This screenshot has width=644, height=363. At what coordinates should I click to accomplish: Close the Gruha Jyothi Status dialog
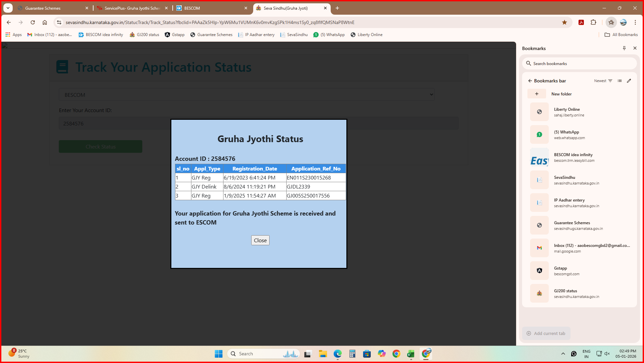click(x=260, y=240)
